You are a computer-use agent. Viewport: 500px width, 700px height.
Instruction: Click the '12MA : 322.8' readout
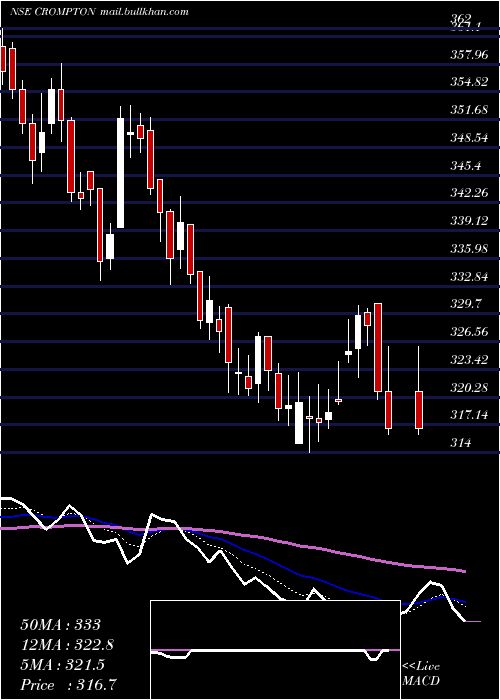(67, 645)
